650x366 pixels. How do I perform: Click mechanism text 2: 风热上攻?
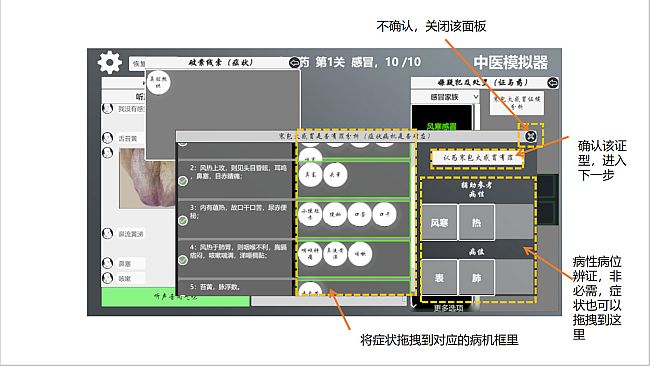pos(238,172)
